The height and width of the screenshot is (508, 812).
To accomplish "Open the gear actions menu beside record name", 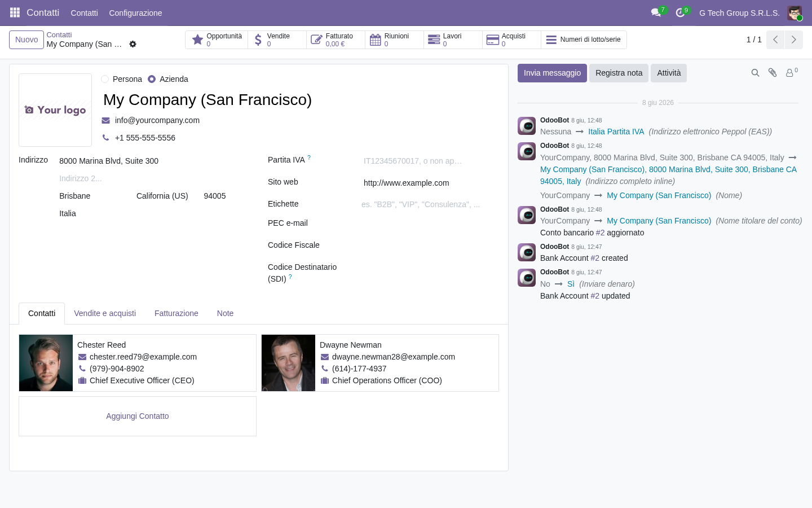I will click(x=133, y=44).
